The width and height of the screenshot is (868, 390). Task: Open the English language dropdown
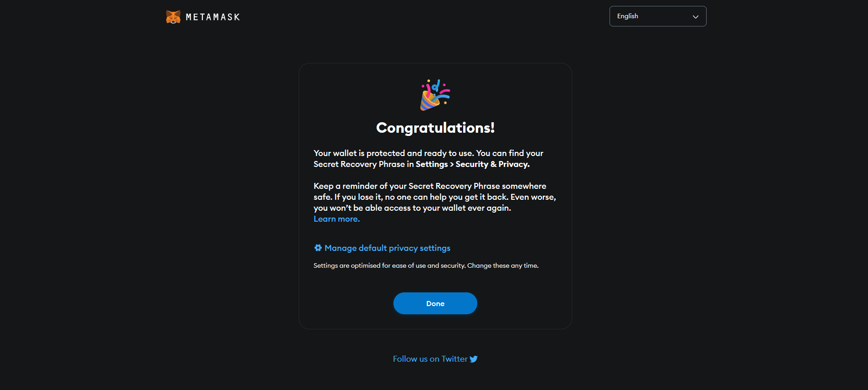pyautogui.click(x=658, y=16)
